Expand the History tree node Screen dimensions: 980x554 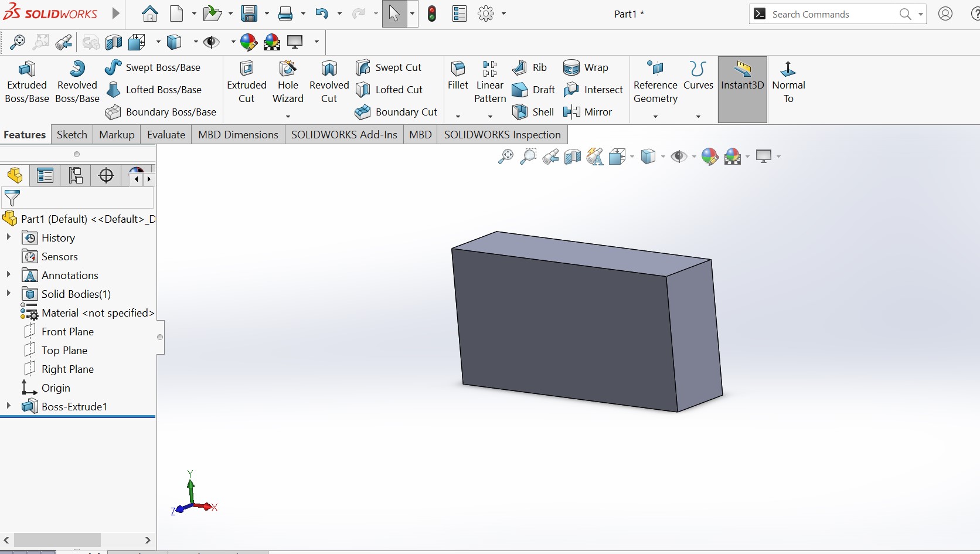(8, 237)
